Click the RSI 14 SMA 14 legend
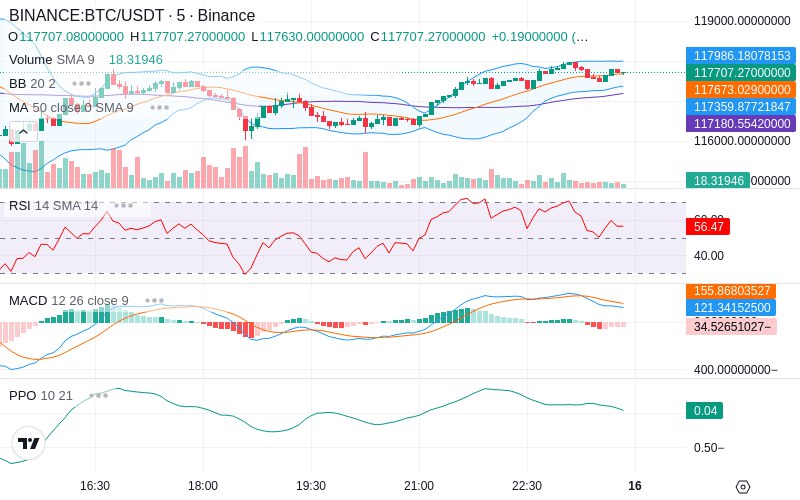 point(53,206)
